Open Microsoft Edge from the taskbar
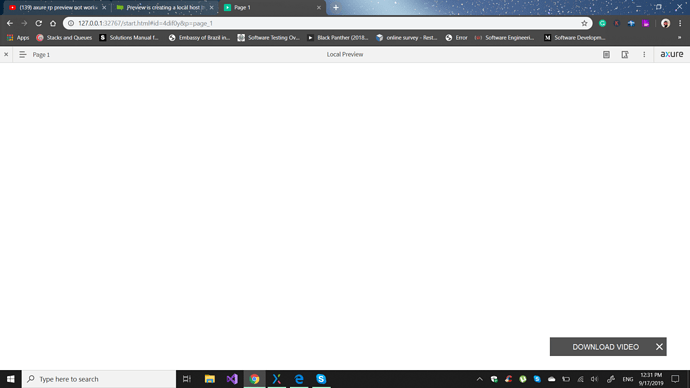 [299, 379]
